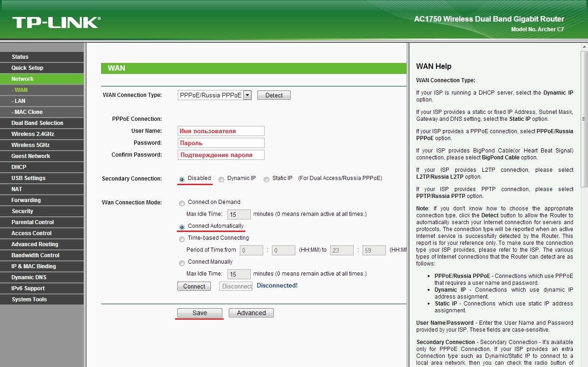Choose Time-based Connecting mode

[x=182, y=239]
